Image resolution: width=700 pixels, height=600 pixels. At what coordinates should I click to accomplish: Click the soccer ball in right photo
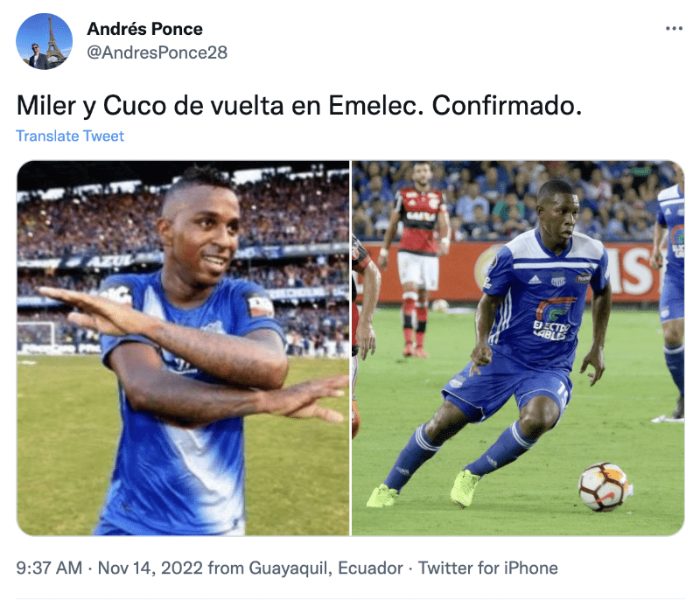pyautogui.click(x=604, y=486)
